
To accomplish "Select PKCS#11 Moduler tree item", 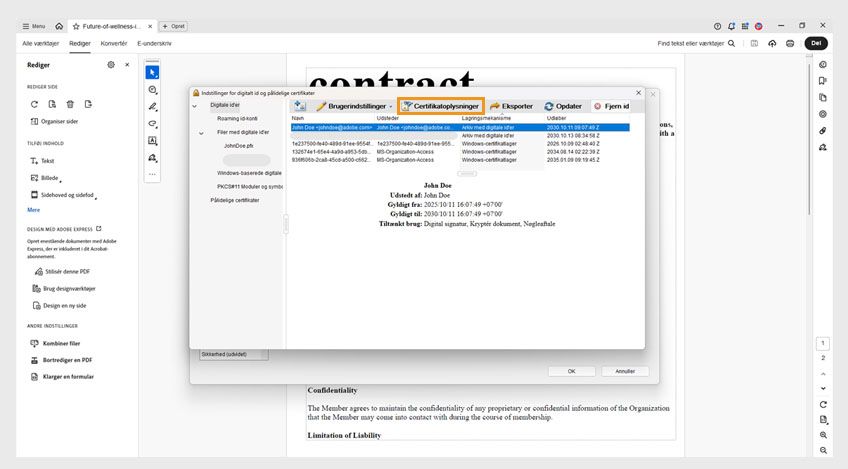I will [x=250, y=187].
